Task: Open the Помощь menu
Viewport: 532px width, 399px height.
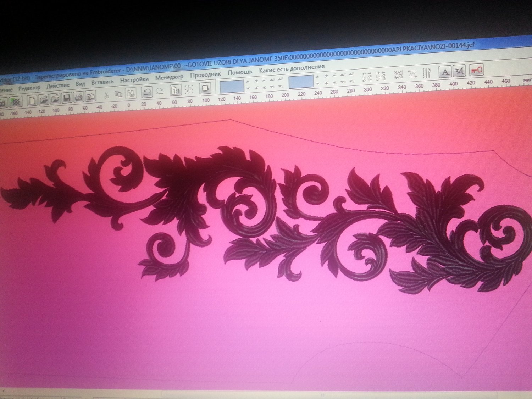Action: (x=240, y=72)
